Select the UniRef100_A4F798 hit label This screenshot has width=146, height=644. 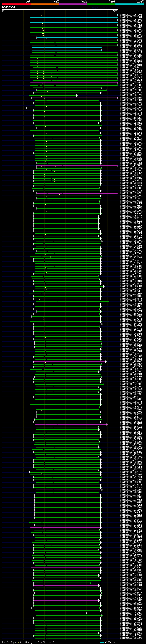click(x=131, y=583)
